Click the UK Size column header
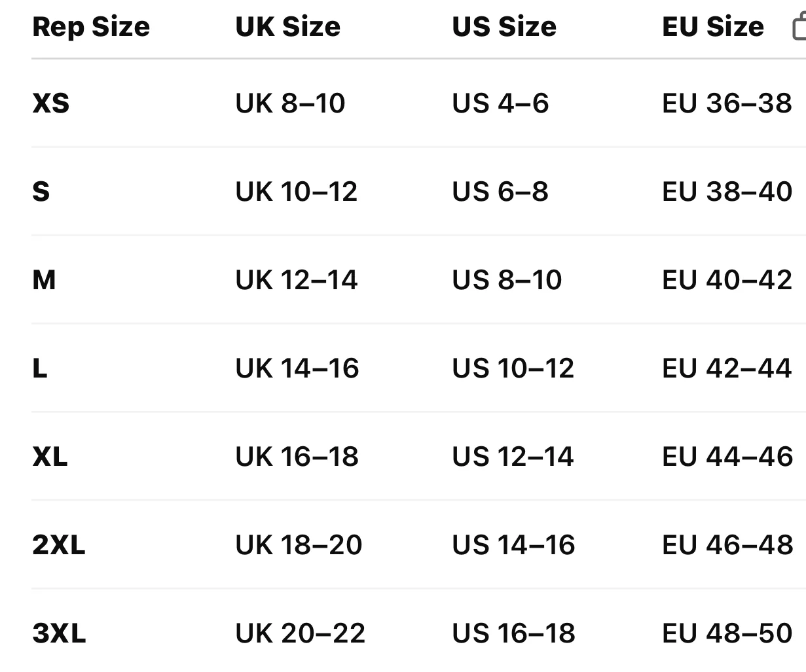 coord(287,27)
